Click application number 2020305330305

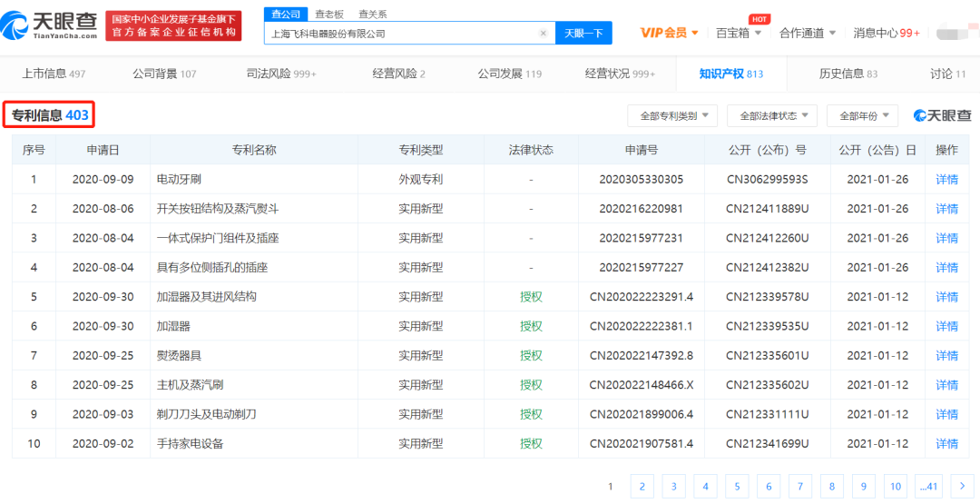coord(642,180)
